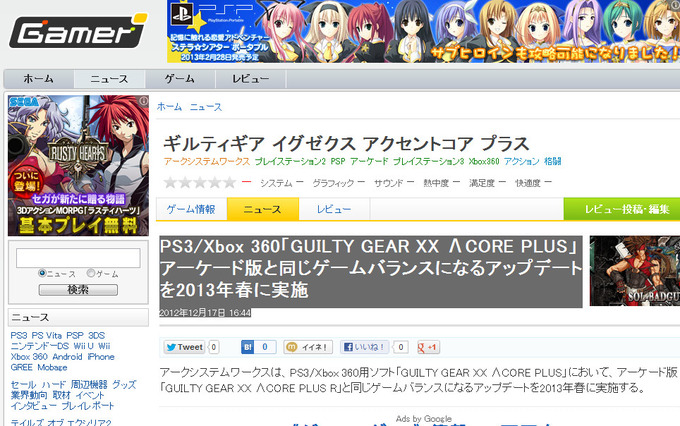Open GREE news in sidebar
Image resolution: width=680 pixels, height=426 pixels.
click(22, 367)
